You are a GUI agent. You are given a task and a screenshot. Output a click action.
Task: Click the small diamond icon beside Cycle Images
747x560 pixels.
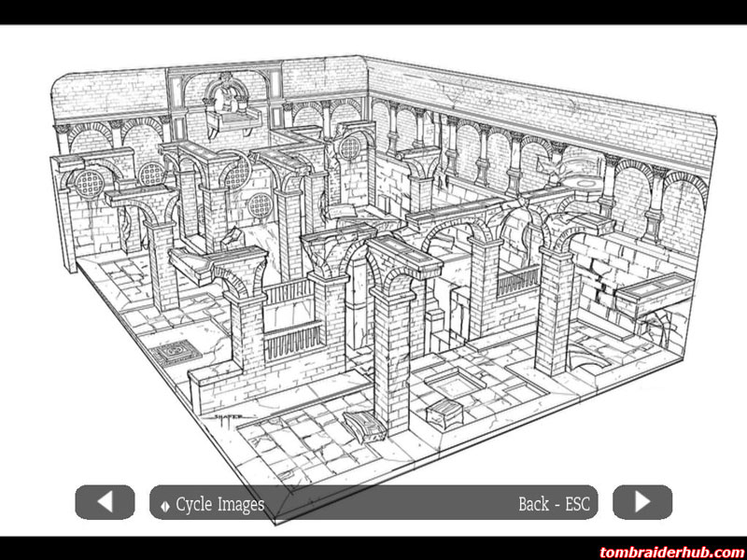coord(165,506)
